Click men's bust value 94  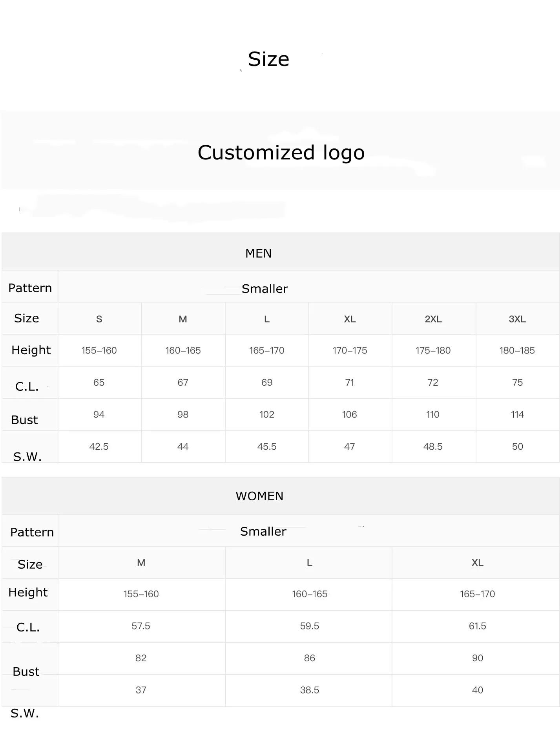pos(99,414)
